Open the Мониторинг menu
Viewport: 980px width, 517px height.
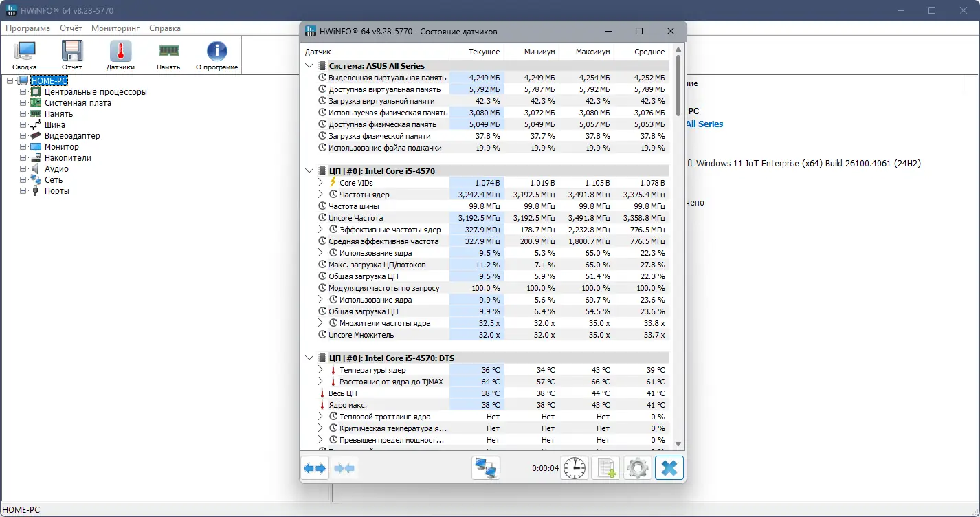pos(115,28)
